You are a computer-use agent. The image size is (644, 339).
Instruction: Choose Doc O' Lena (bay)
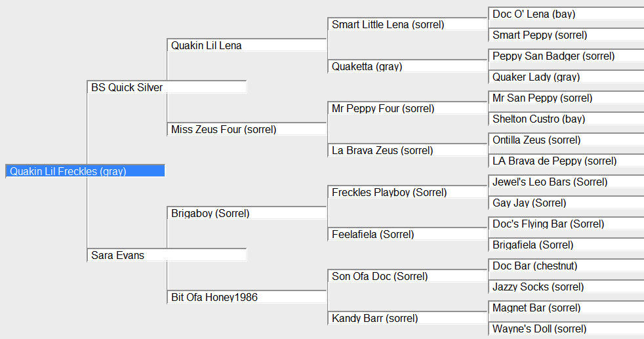point(566,14)
